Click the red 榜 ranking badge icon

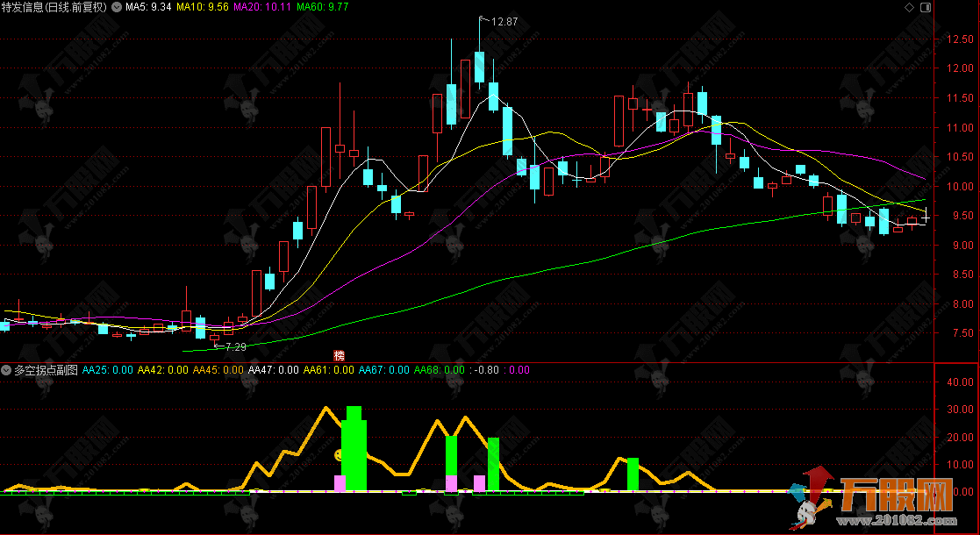(340, 355)
